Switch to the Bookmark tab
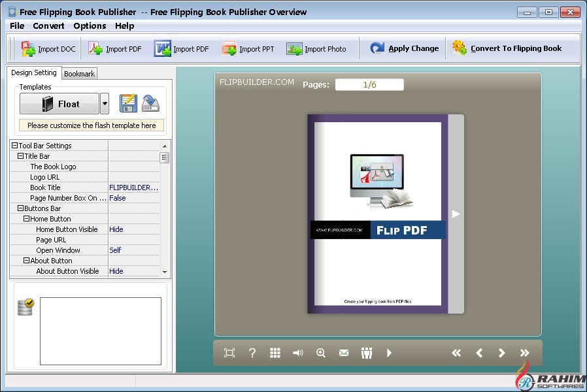 click(x=79, y=73)
